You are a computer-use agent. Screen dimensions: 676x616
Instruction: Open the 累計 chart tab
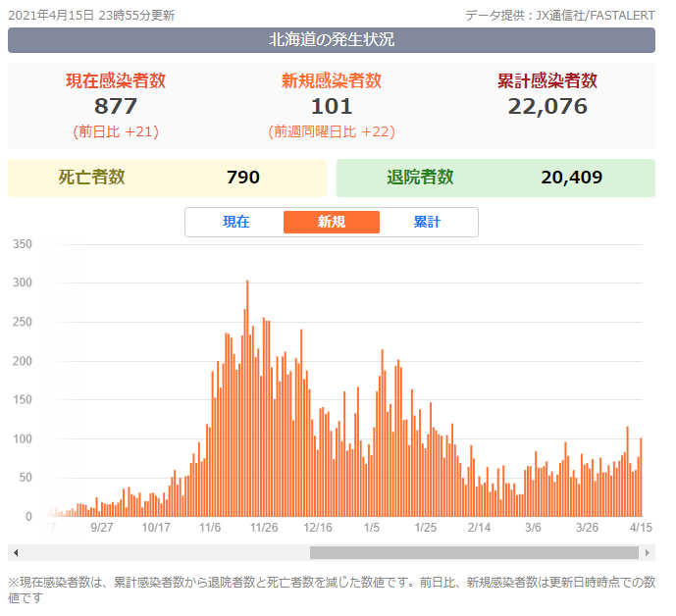pos(427,222)
